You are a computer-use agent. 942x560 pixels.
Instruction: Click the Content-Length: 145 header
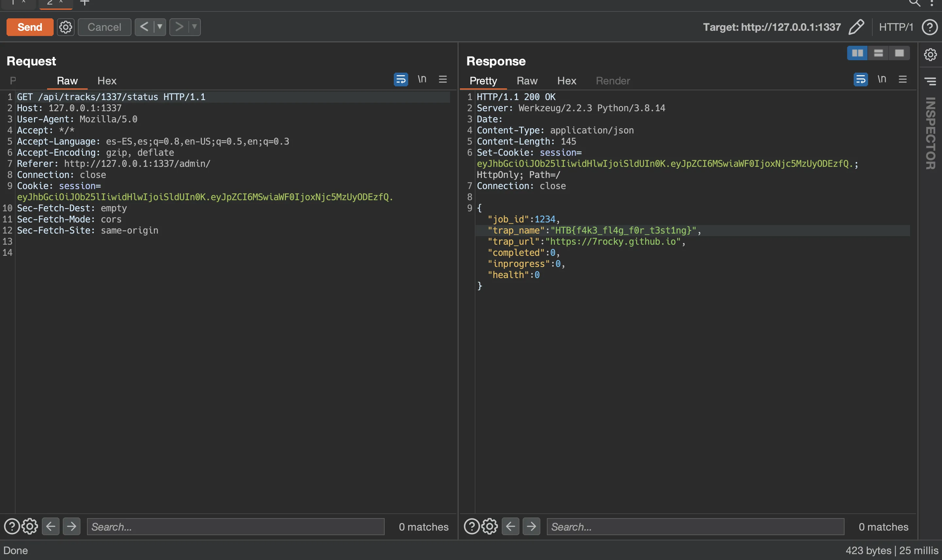point(526,142)
